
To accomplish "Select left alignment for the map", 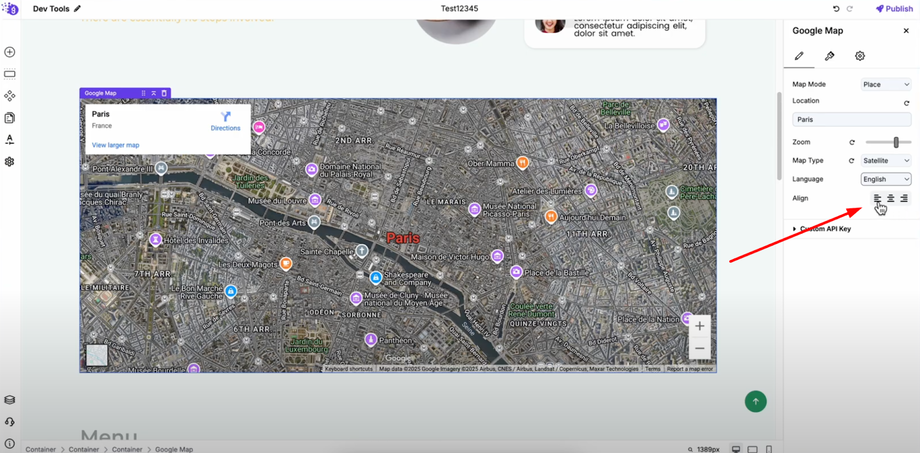I will point(878,198).
